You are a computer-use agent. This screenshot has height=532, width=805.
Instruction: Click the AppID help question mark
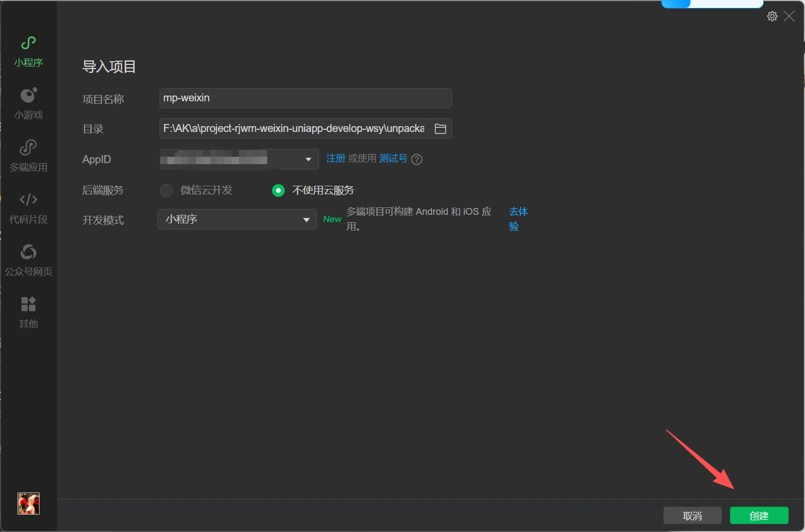(x=417, y=159)
